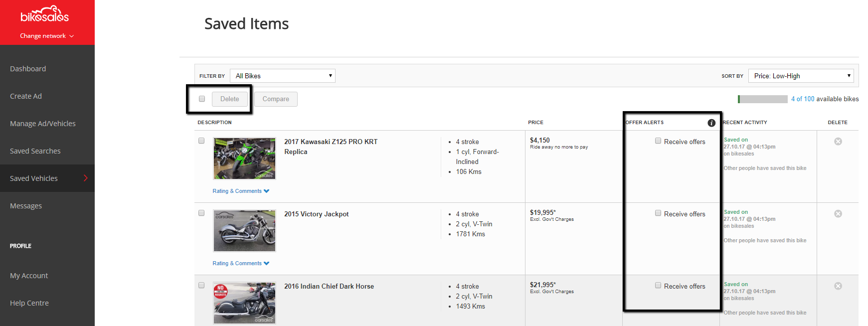Viewport: 868px width, 326px height.
Task: Open the 2016 Indian Chief Dark Horse listing title
Action: pyautogui.click(x=329, y=286)
